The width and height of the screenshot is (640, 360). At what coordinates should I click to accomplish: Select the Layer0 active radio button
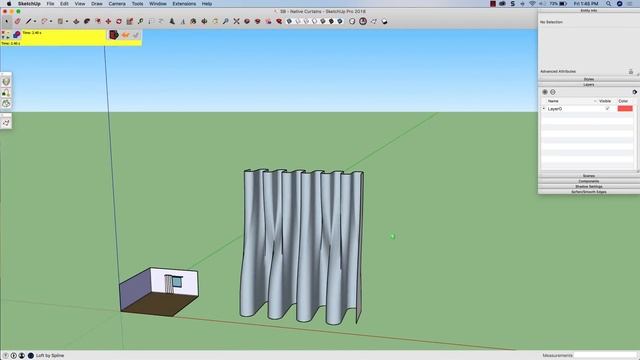click(x=544, y=109)
